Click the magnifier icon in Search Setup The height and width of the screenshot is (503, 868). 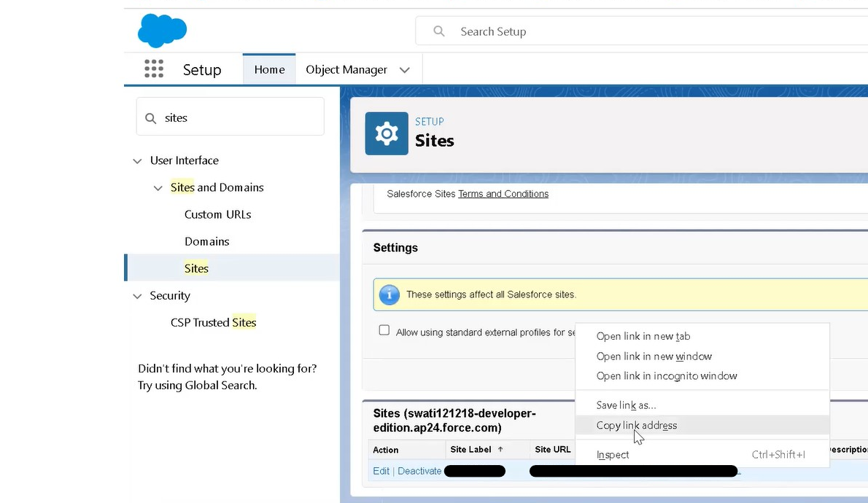439,31
